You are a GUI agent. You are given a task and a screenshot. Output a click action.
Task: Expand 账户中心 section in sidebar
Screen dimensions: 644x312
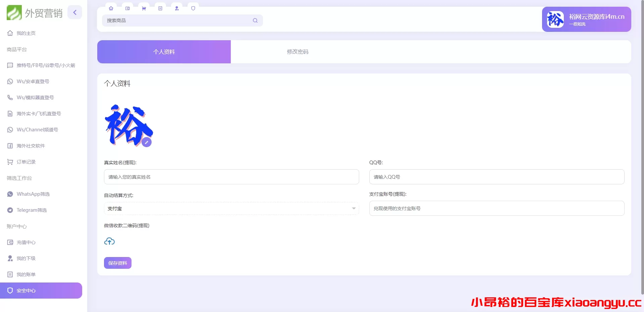[x=16, y=226]
